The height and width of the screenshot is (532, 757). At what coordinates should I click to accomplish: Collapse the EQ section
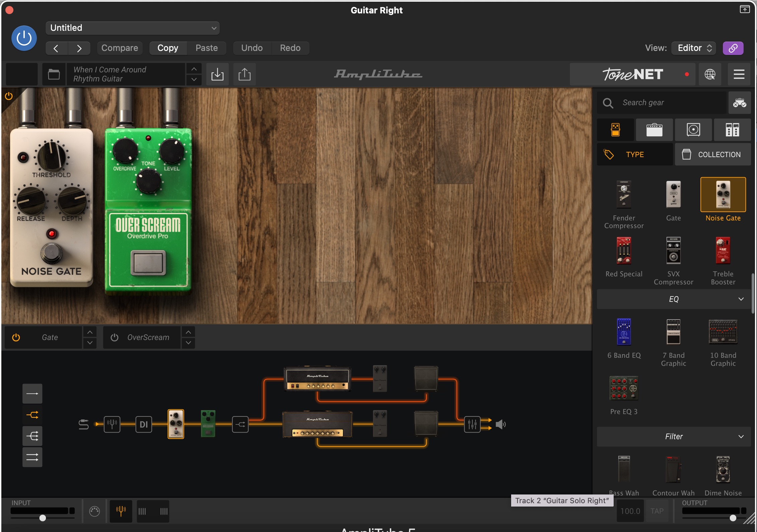coord(674,299)
